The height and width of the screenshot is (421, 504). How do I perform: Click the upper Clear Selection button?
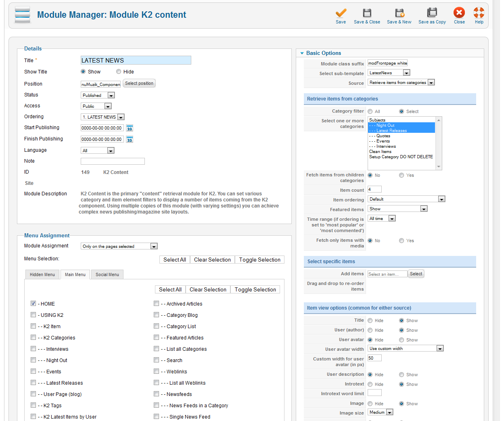tap(212, 260)
